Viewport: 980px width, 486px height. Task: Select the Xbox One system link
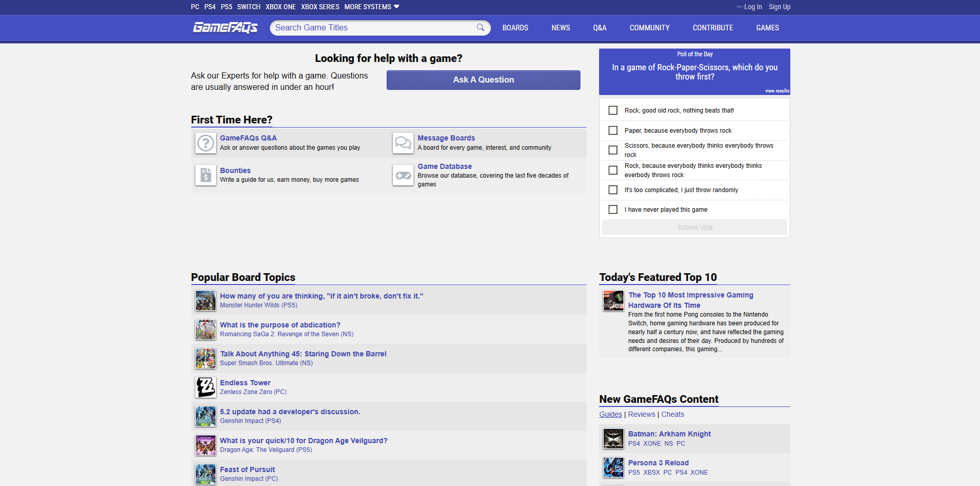(281, 7)
